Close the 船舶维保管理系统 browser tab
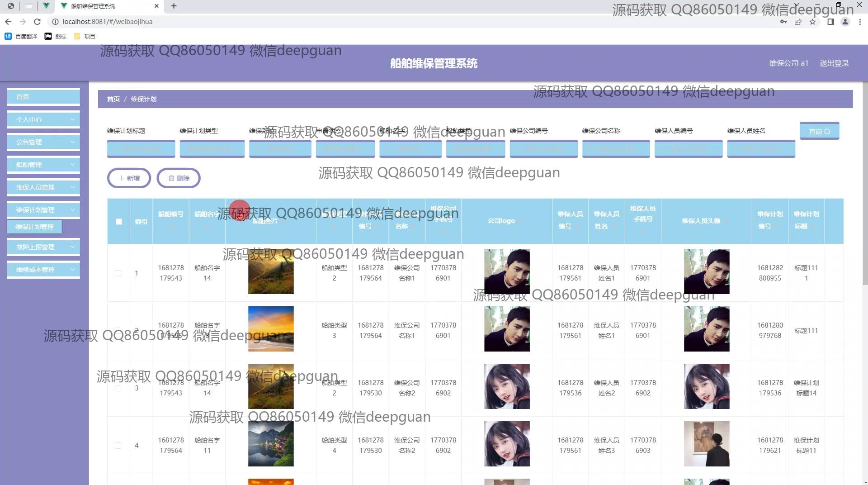 pos(156,6)
